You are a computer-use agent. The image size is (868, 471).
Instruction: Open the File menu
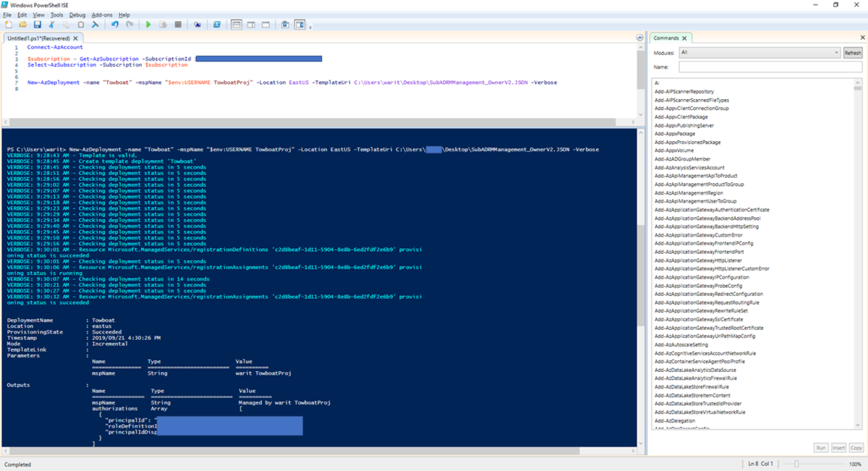(7, 14)
